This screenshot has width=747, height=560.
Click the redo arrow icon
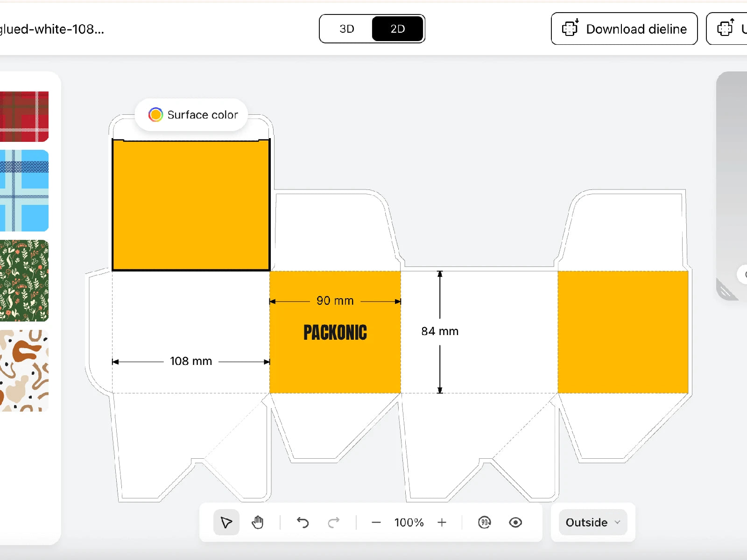pos(333,522)
